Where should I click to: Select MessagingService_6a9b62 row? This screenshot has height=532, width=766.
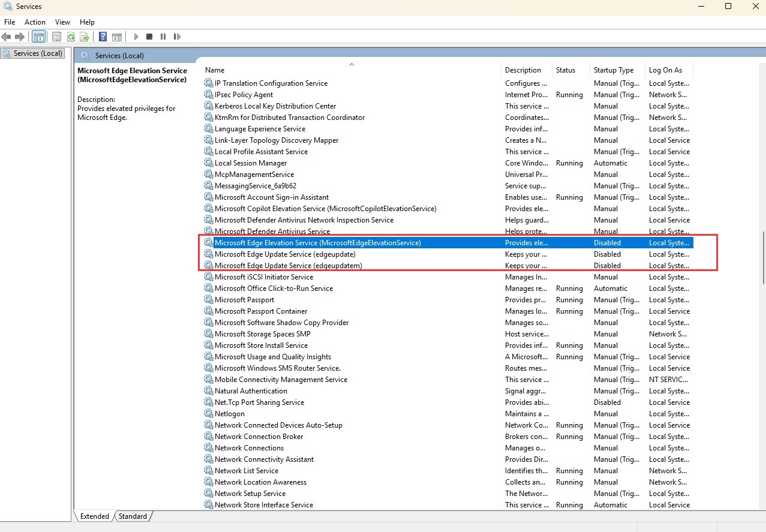pos(448,186)
